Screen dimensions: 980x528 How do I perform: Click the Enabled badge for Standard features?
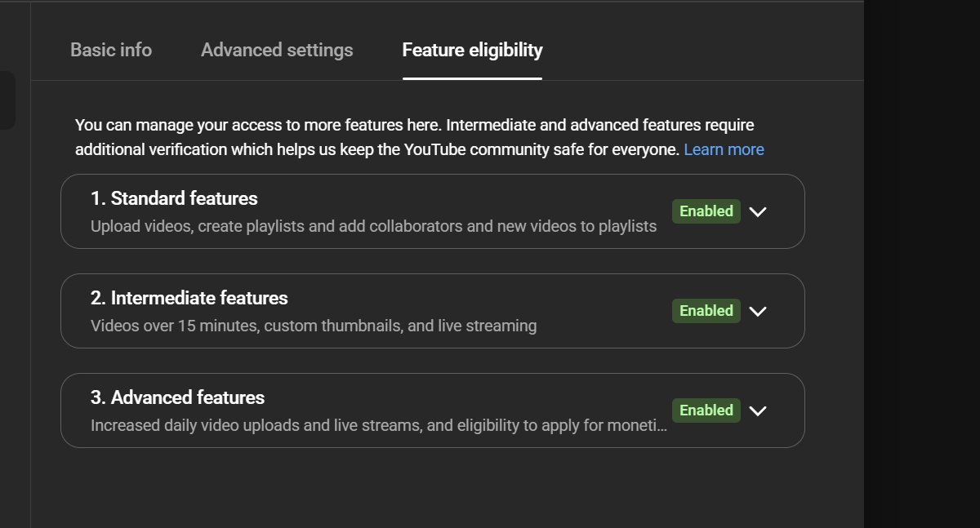pos(706,211)
